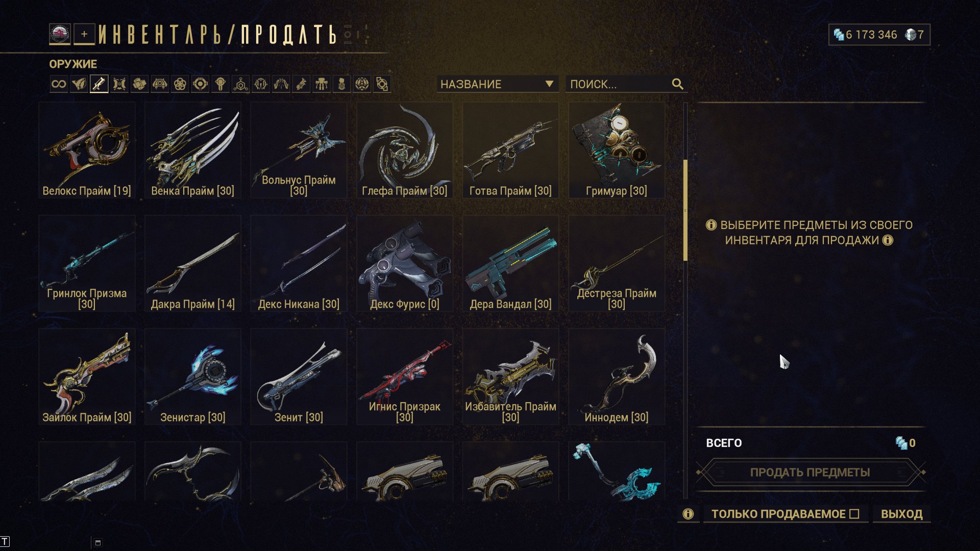980x551 pixels.
Task: Open the sentinel companion category icon
Action: (160, 84)
